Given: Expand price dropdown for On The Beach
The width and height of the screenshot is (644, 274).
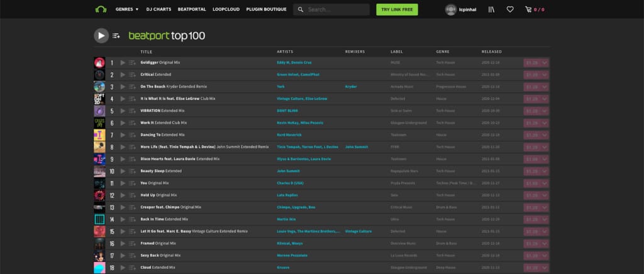Looking at the screenshot, I should 545,87.
